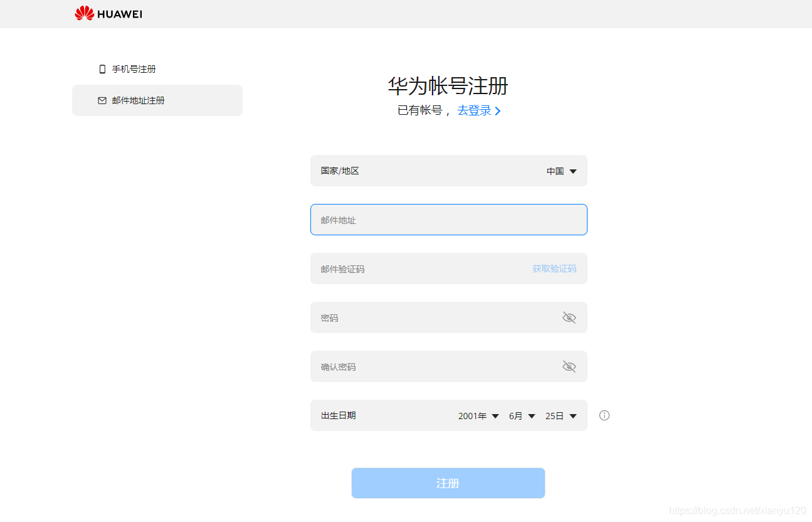The height and width of the screenshot is (522, 812).
Task: Click the 获取验证码 link
Action: pyautogui.click(x=554, y=269)
